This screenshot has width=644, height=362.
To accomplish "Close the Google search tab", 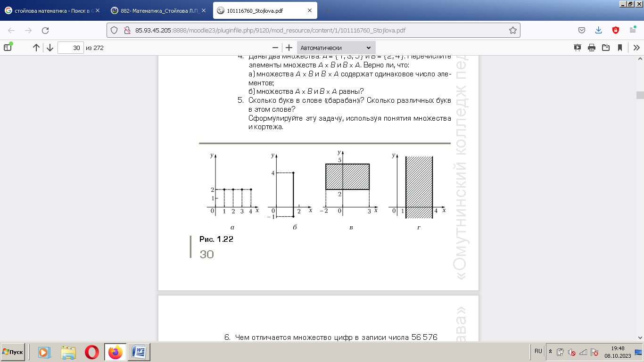I will 98,10.
